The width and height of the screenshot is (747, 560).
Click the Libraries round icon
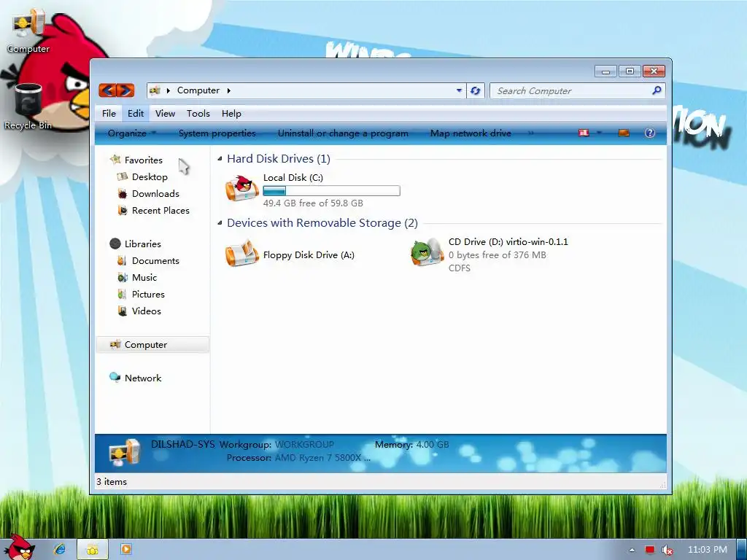click(x=115, y=244)
